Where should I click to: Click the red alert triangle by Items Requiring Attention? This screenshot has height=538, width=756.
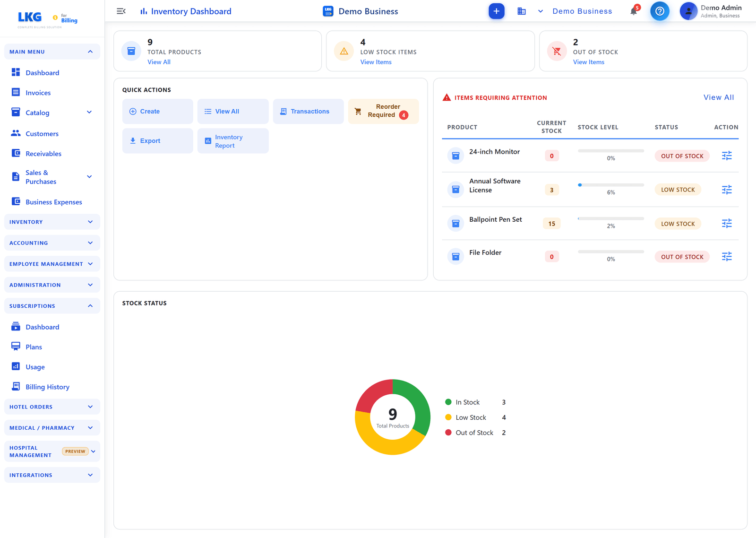pyautogui.click(x=447, y=97)
